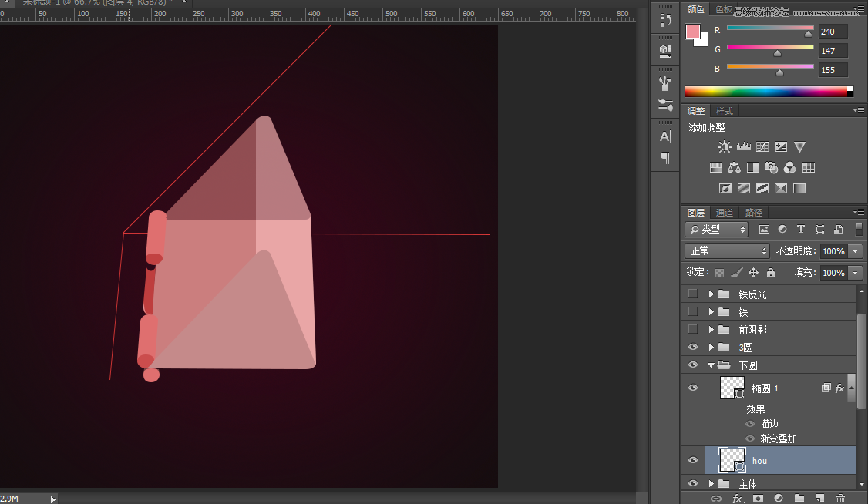Open the Character panel (A) icon
Image resolution: width=868 pixels, height=504 pixels.
tap(665, 136)
